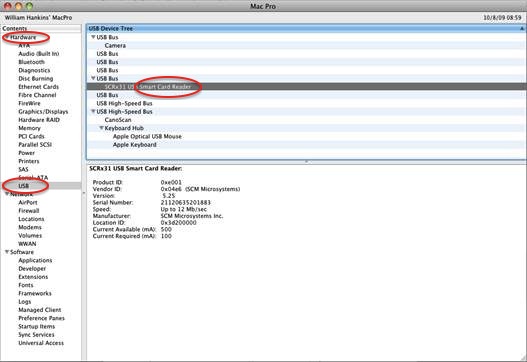Select the Camera device row

(x=306, y=45)
